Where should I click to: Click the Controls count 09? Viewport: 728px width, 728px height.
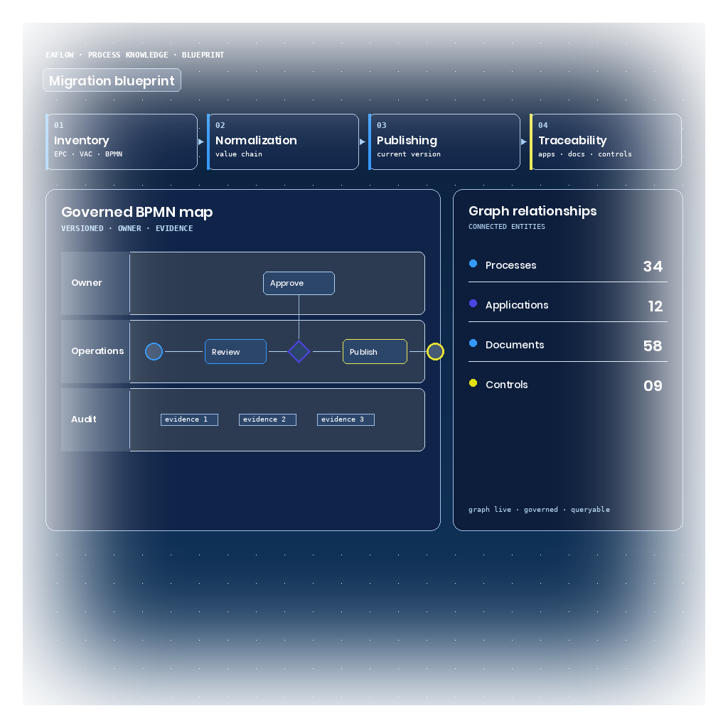(x=653, y=386)
